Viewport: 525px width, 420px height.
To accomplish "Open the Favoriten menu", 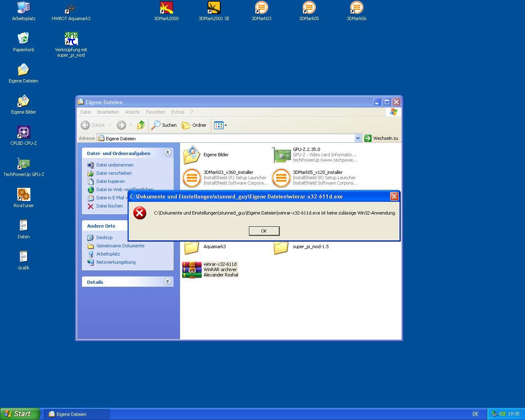I will pyautogui.click(x=155, y=112).
